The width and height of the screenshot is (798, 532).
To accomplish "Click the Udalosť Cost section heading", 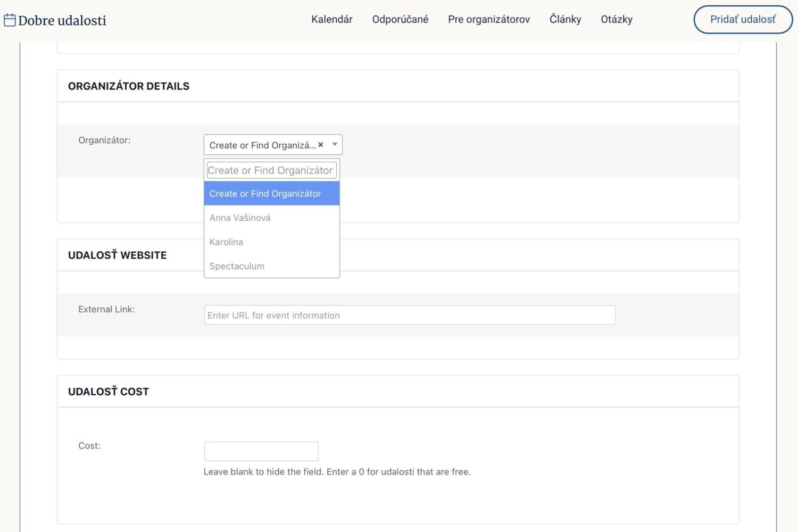I will tap(109, 392).
